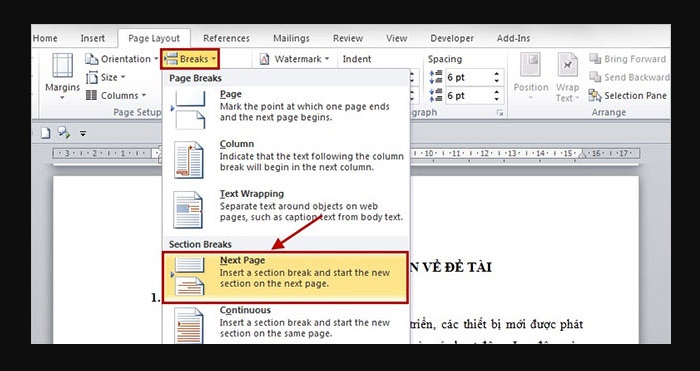
Task: Click the Text Wrapping break icon
Action: [188, 210]
